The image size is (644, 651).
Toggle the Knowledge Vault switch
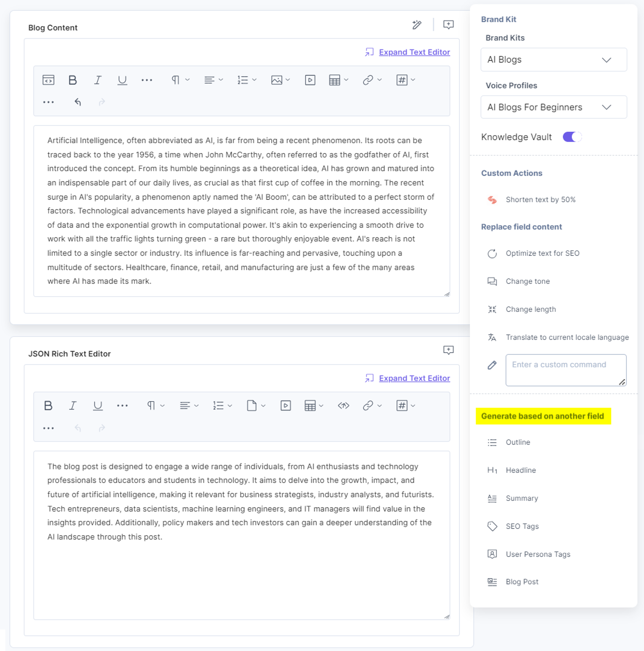572,137
